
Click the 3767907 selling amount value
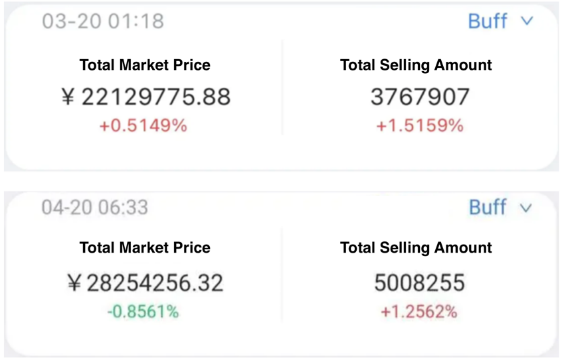(x=420, y=97)
